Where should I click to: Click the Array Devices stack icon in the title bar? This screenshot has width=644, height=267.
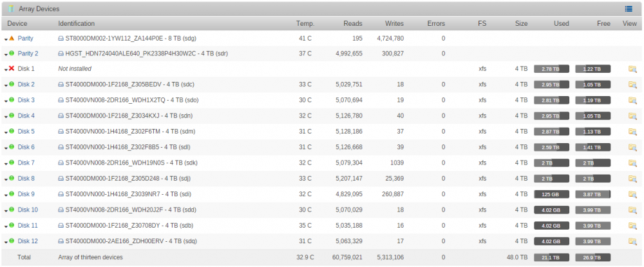(x=11, y=8)
